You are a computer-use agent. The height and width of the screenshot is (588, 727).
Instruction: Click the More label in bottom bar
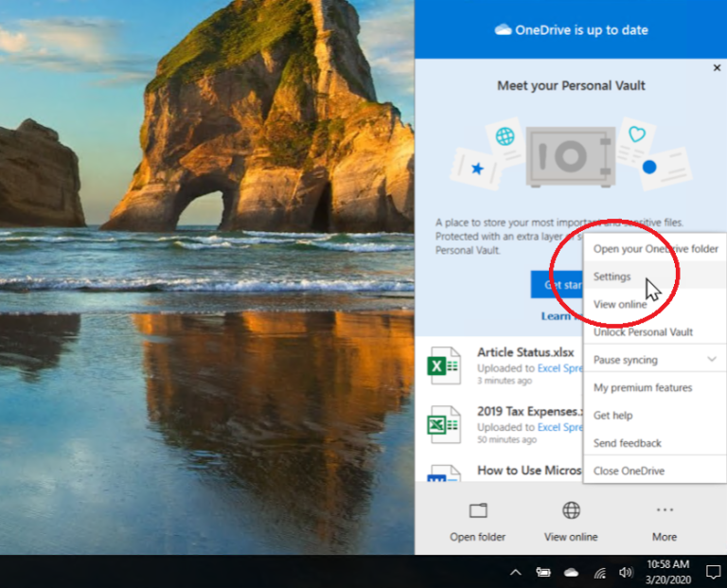click(x=665, y=537)
